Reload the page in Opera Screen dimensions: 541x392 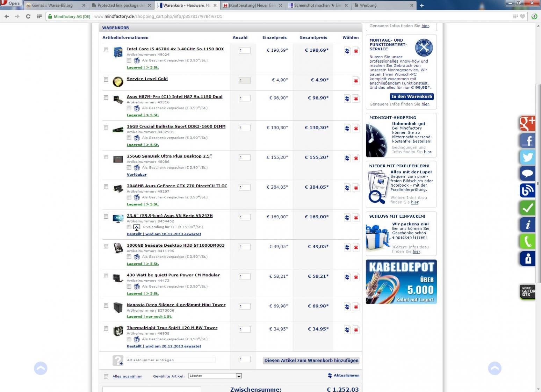tap(28, 16)
